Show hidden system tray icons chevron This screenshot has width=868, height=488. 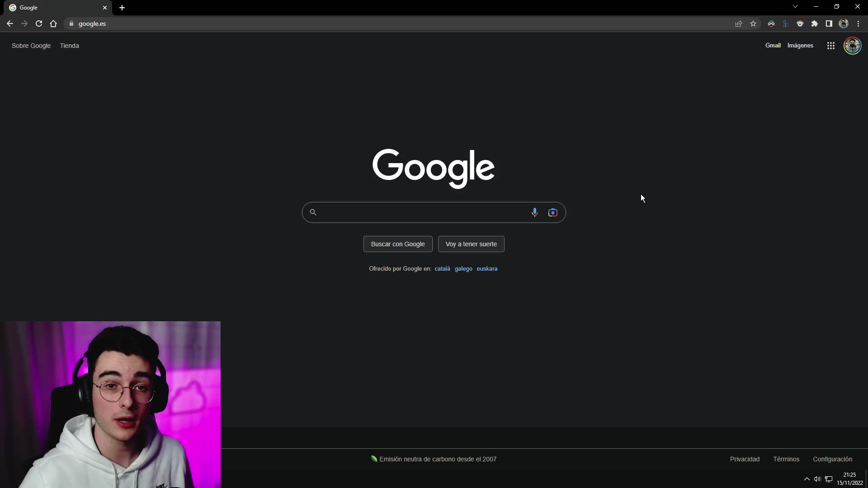[x=807, y=479]
